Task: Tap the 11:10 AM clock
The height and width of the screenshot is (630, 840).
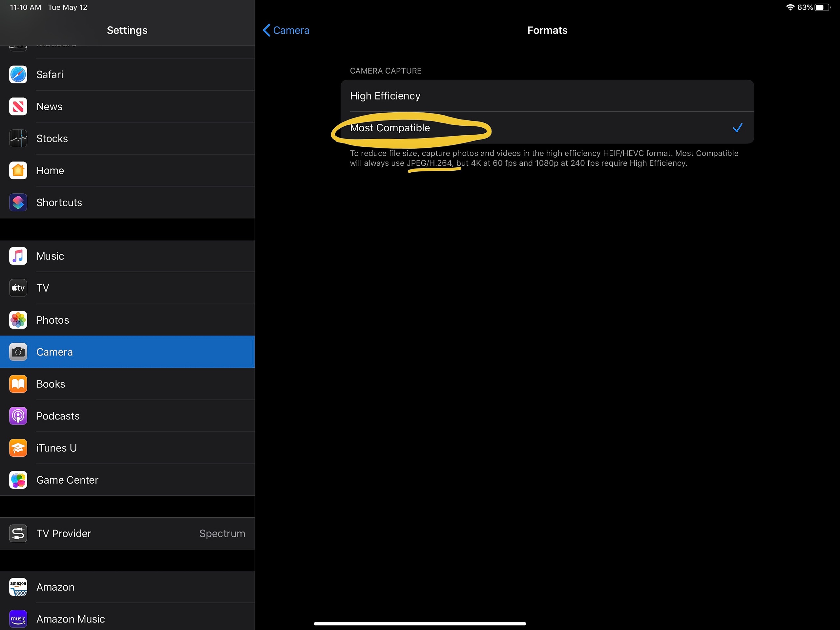Action: pyautogui.click(x=26, y=7)
